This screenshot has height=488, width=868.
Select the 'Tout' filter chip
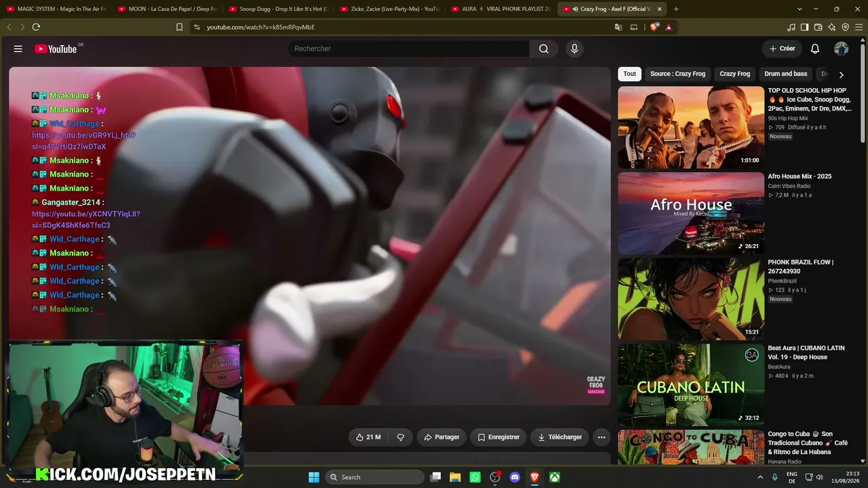pos(630,74)
